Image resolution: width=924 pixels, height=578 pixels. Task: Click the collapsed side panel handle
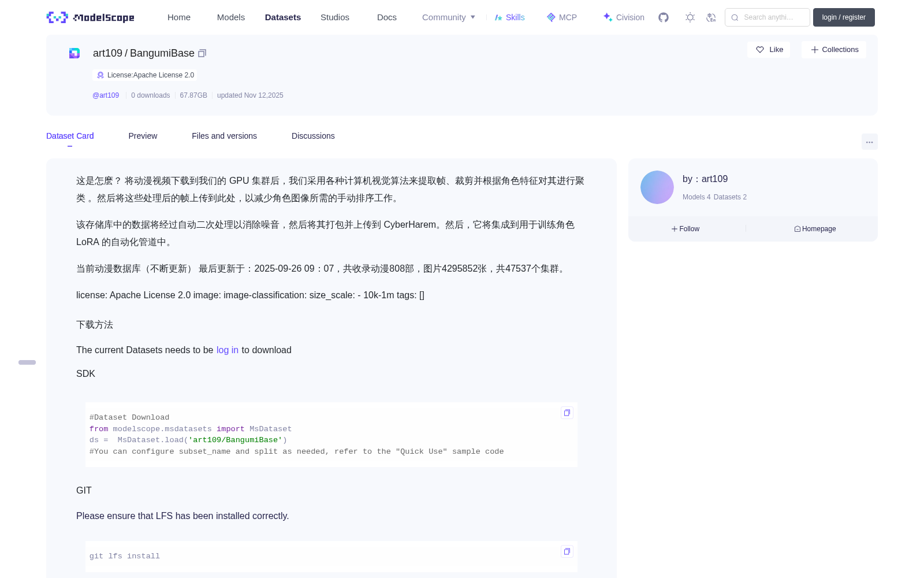[27, 362]
